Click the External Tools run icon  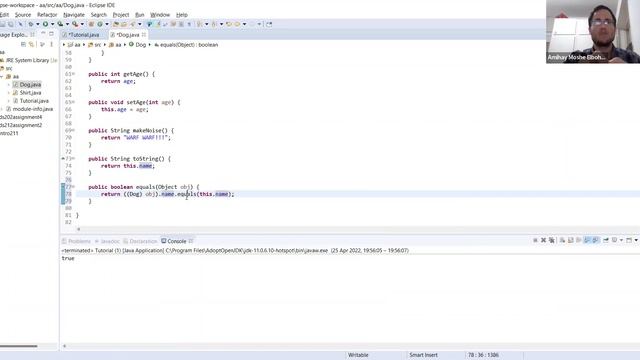pyautogui.click(x=75, y=24)
